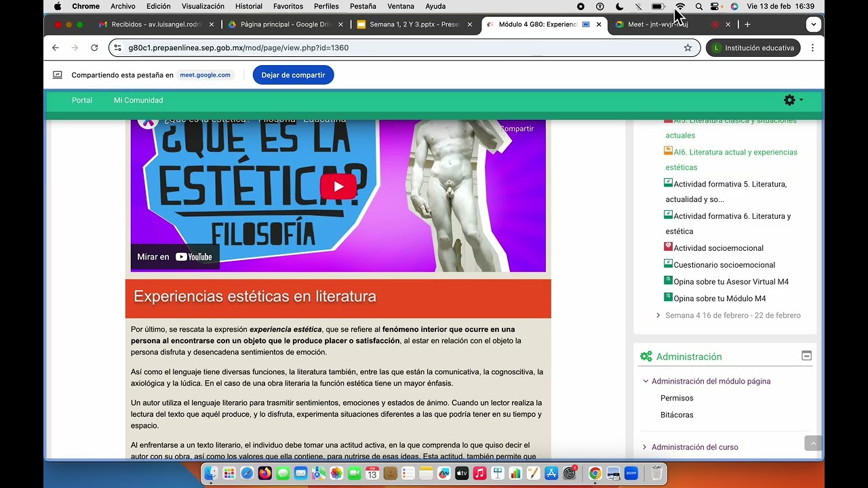Open Firefox from the Dock

click(x=265, y=474)
